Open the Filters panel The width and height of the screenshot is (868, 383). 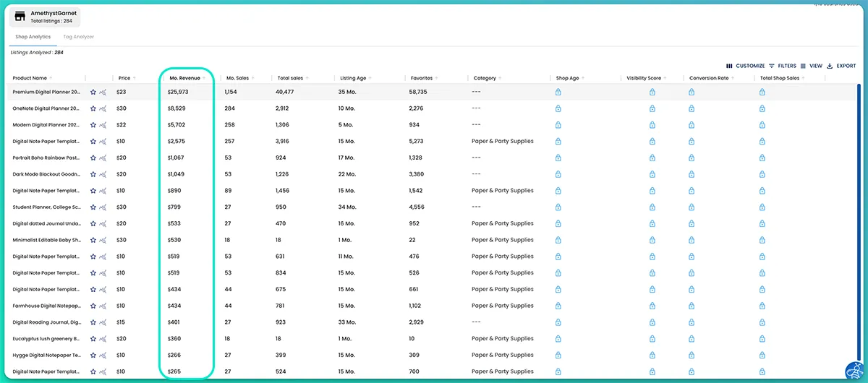782,66
